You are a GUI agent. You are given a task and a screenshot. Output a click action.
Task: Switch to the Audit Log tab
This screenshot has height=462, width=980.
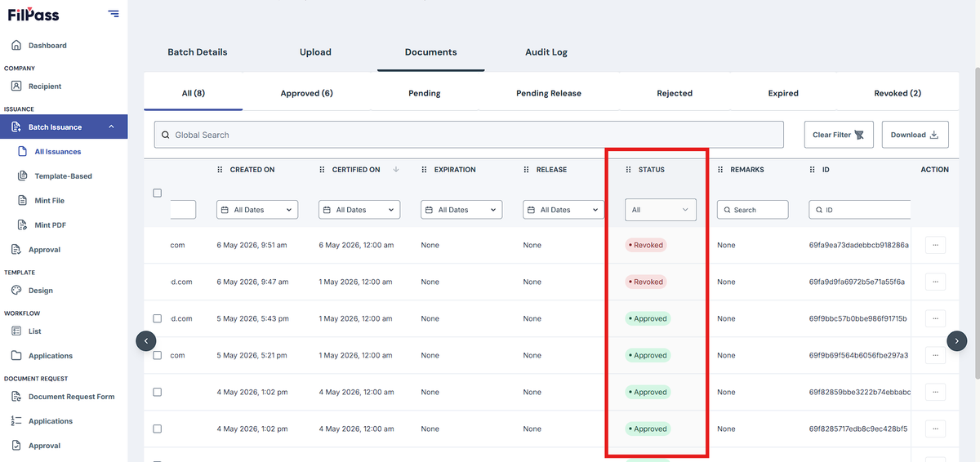click(546, 52)
